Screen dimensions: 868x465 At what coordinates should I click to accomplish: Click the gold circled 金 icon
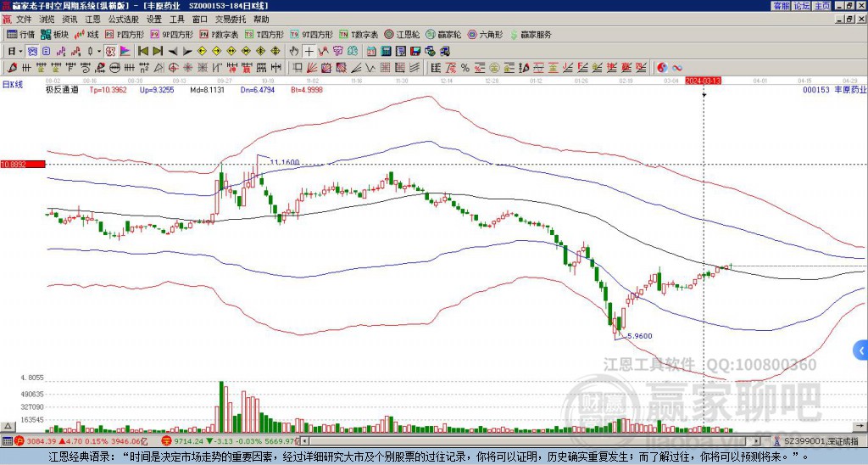pos(494,68)
